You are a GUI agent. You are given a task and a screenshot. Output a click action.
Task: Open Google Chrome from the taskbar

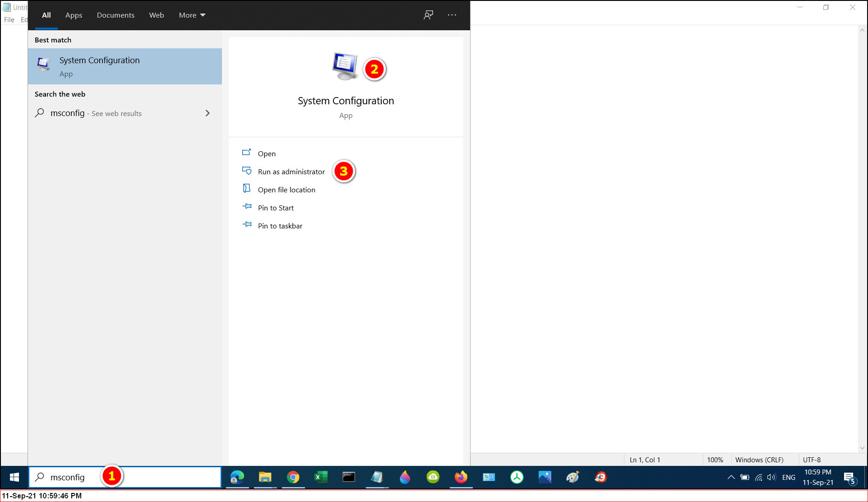pos(293,477)
